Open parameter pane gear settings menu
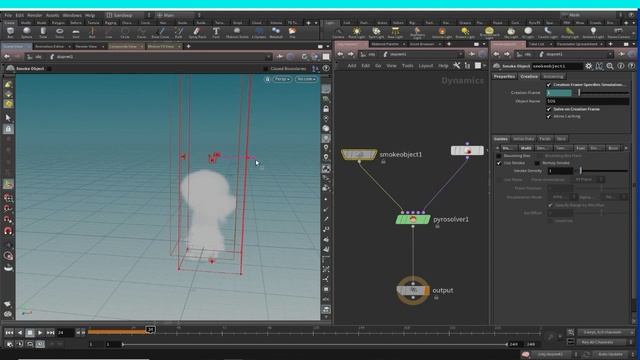The height and width of the screenshot is (360, 640). [x=588, y=66]
